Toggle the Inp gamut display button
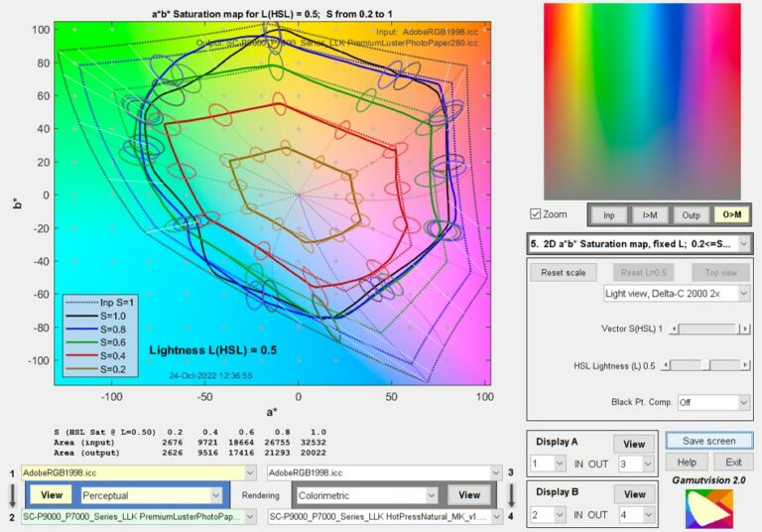Viewport: 762px width, 532px height. pos(609,214)
